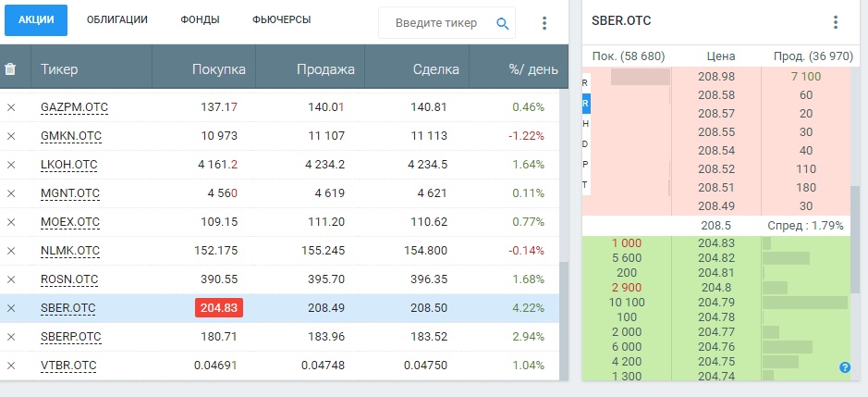
Task: Switch to the ФОНДЫ tab
Action: [x=200, y=20]
